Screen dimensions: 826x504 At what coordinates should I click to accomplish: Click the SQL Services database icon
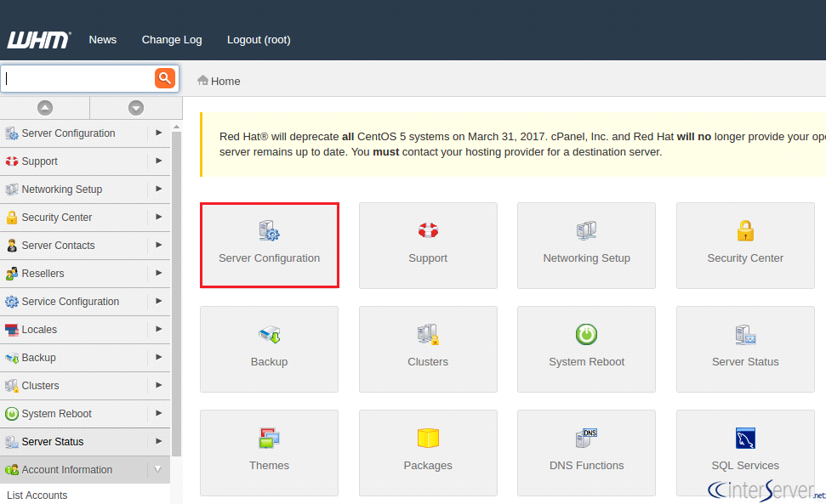(x=745, y=438)
